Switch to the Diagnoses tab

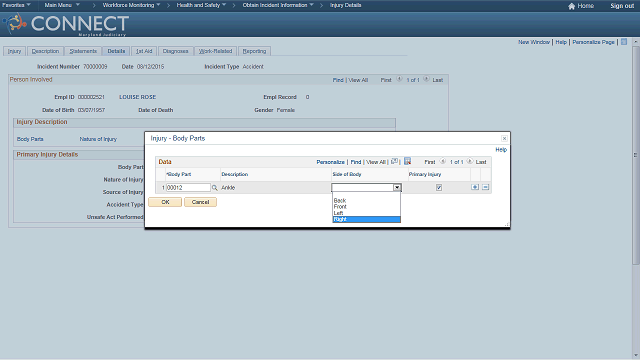[176, 51]
